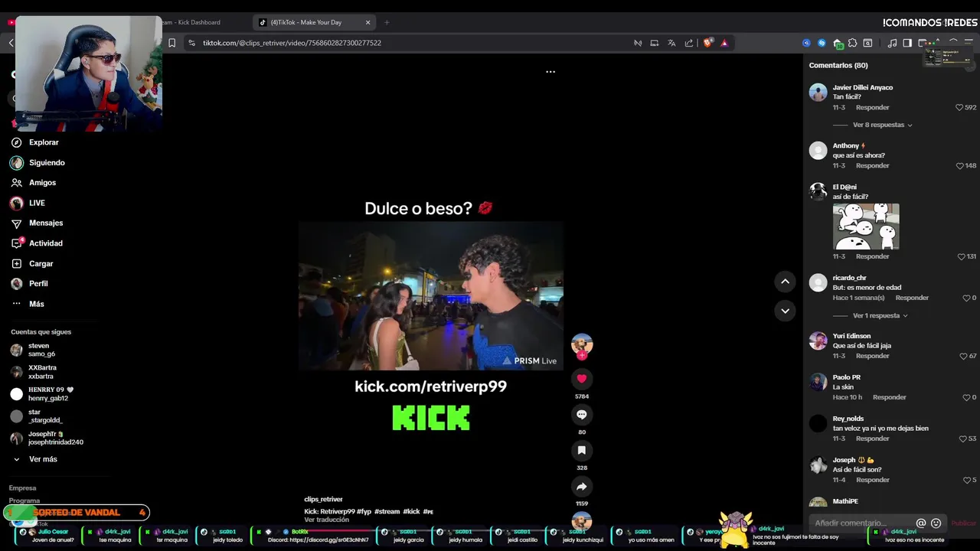980x551 pixels.
Task: Expand Ver 1 respuesta under ricardo_chr
Action: (880, 315)
